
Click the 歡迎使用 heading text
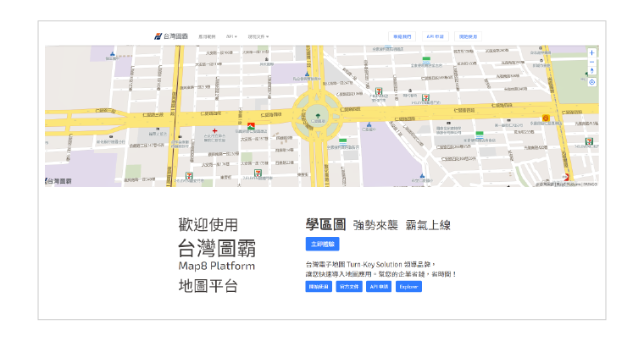(x=208, y=224)
